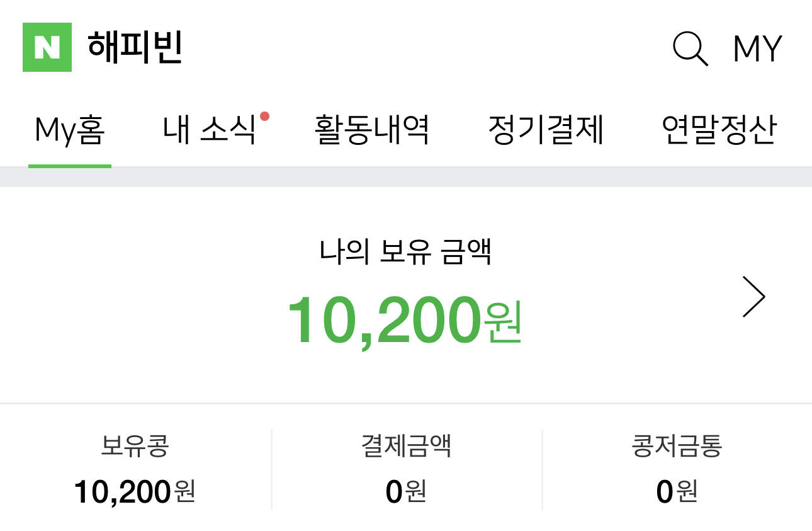Tap the 나의 보유 금액 label
The image size is (812, 531).
tap(405, 251)
